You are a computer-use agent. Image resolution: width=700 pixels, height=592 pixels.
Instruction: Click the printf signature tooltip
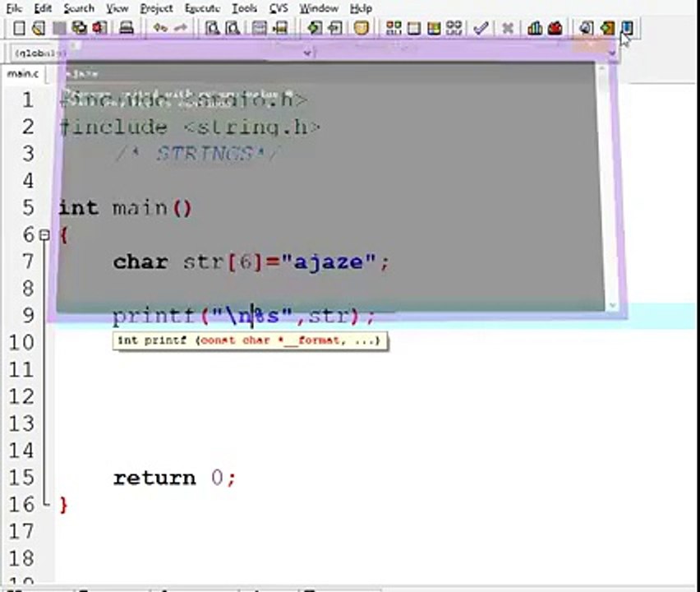250,341
